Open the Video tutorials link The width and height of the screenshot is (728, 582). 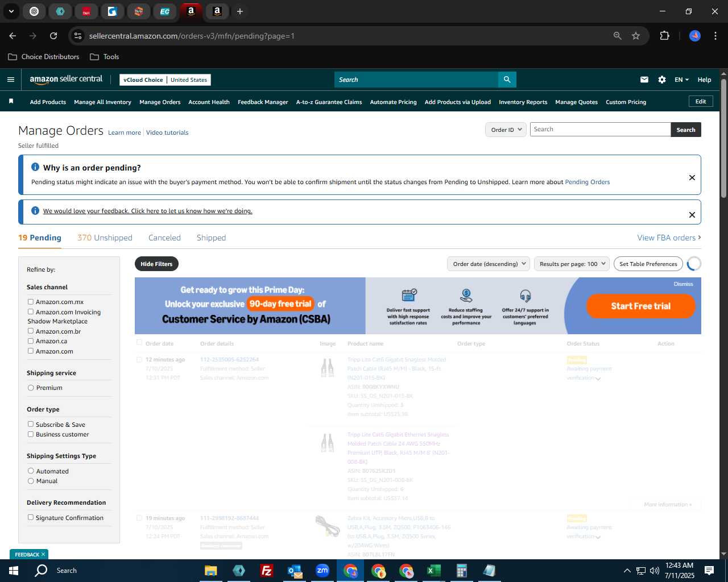click(x=167, y=132)
